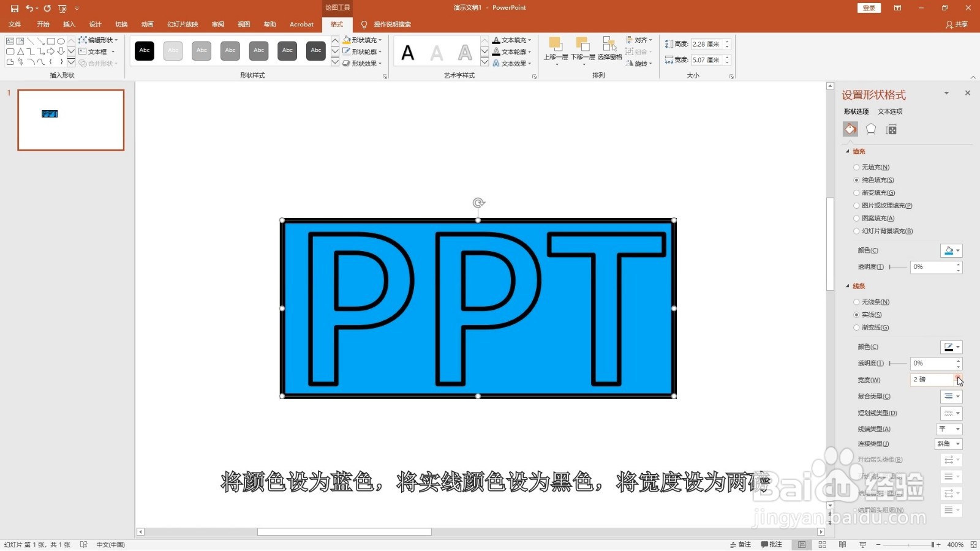Select the 渐变填充 radio button
Viewport: 980px width, 551px height.
coord(856,192)
